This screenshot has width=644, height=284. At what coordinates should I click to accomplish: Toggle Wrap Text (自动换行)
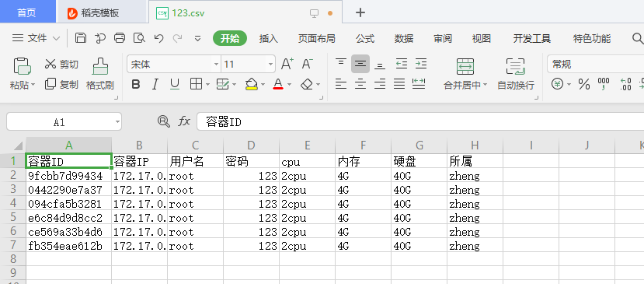(x=516, y=74)
